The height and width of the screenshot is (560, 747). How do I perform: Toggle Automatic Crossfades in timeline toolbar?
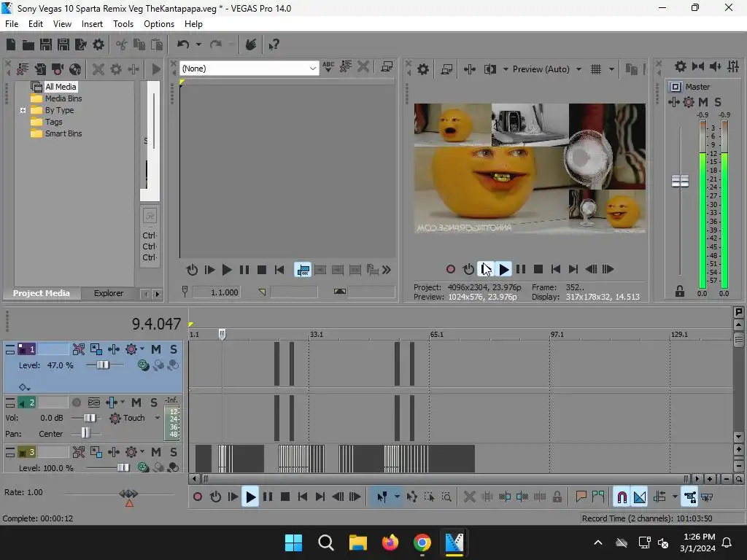point(639,497)
